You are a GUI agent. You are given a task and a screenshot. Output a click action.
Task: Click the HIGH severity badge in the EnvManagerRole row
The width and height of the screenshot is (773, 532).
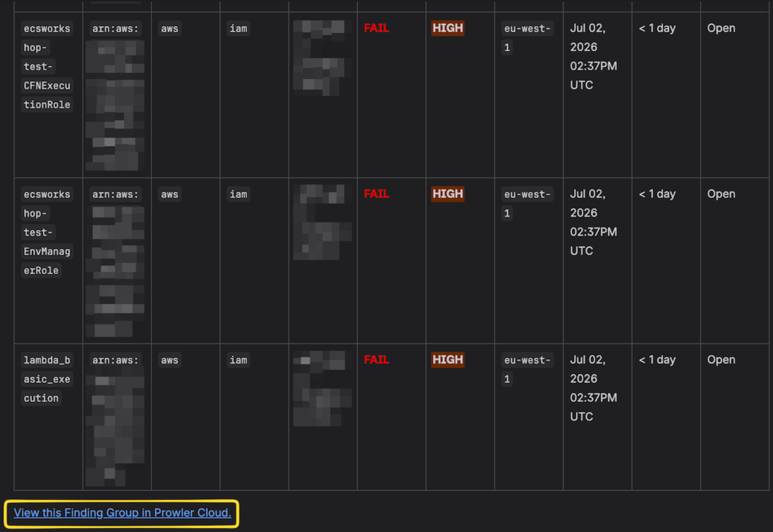447,194
